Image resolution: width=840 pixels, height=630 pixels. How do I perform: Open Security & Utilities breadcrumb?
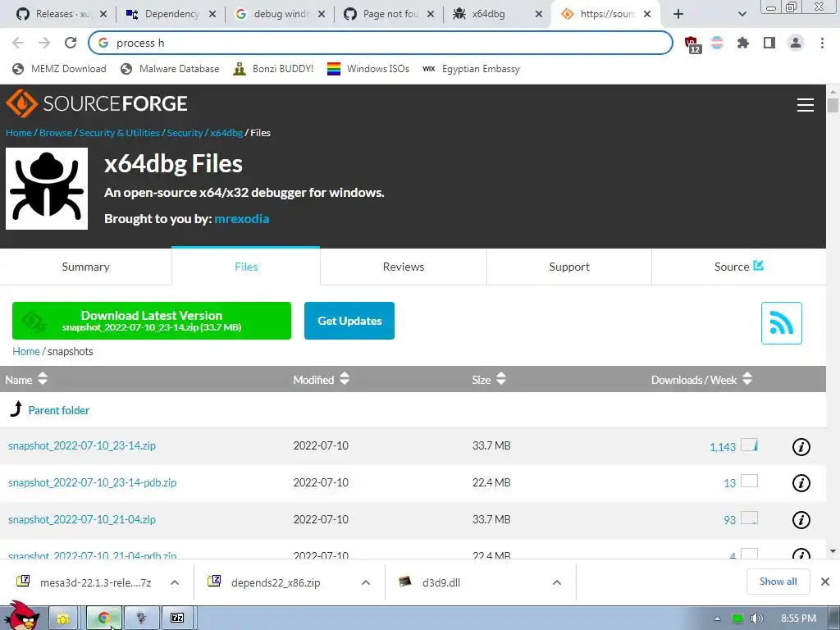point(120,133)
